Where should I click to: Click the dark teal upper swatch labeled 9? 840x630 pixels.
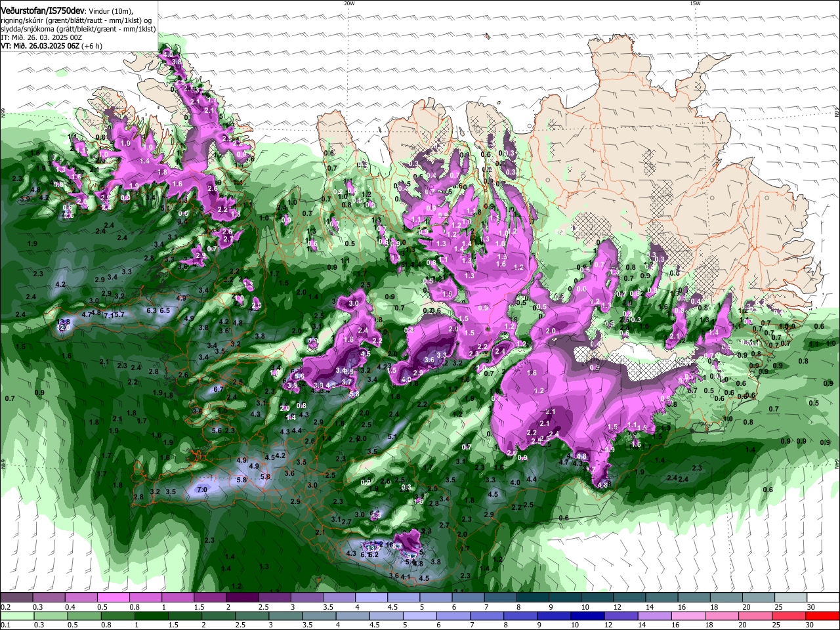pos(564,598)
